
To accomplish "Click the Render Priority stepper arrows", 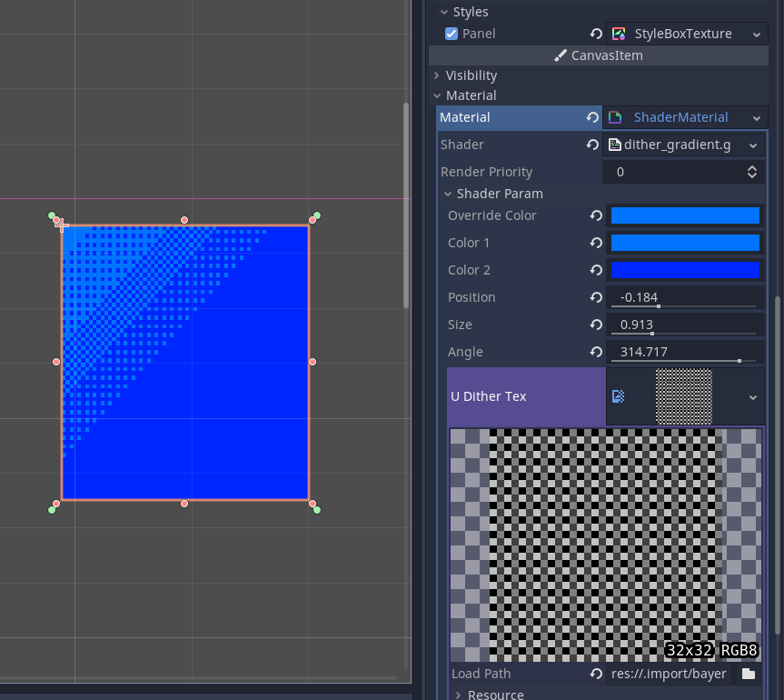I will pos(752,172).
